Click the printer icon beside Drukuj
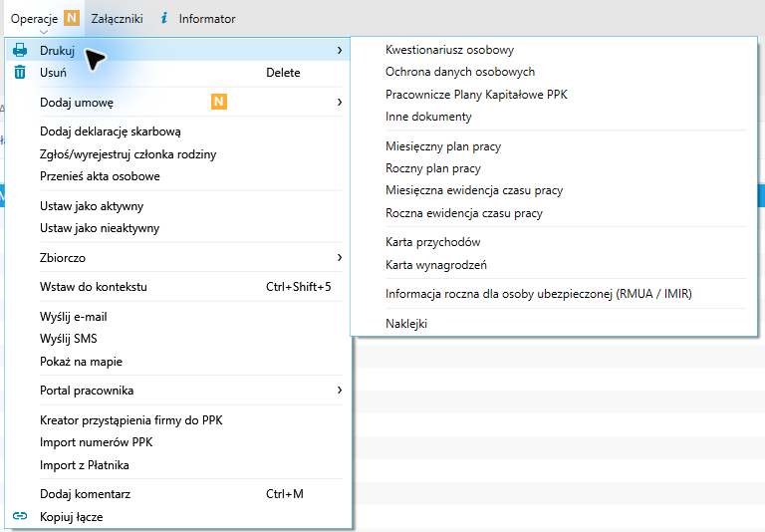This screenshot has width=765, height=532. (20, 50)
